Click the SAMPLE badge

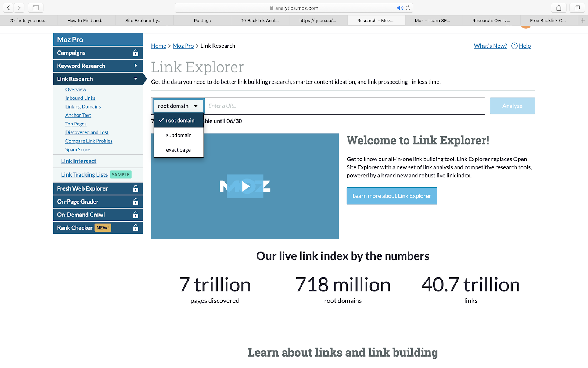point(121,175)
